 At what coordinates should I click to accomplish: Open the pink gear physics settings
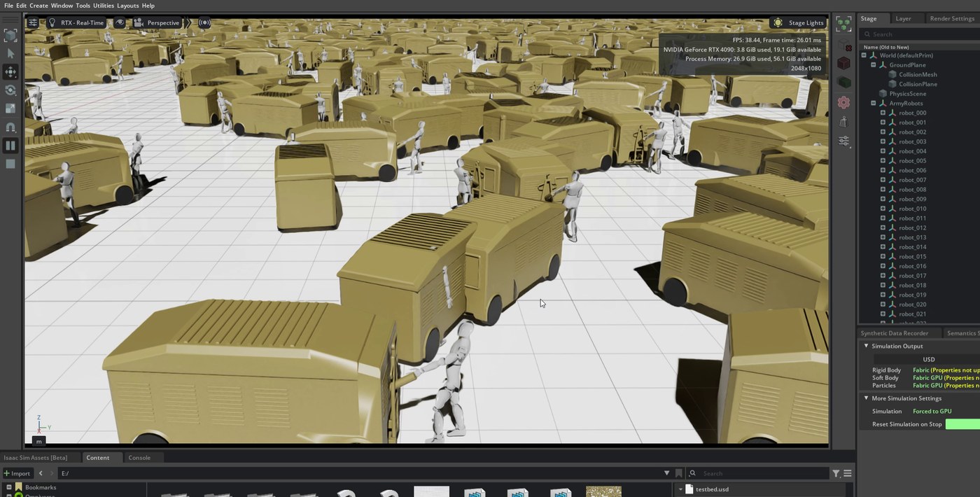coord(843,102)
